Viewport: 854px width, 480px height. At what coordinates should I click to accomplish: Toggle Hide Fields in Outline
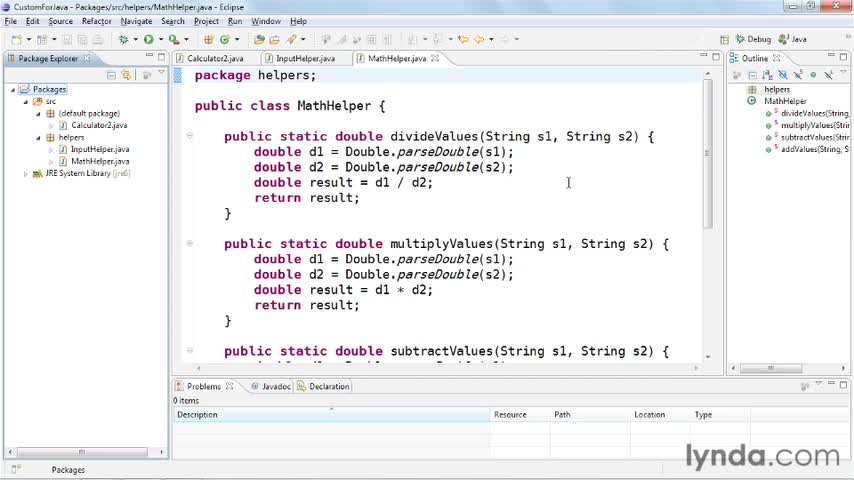783,75
